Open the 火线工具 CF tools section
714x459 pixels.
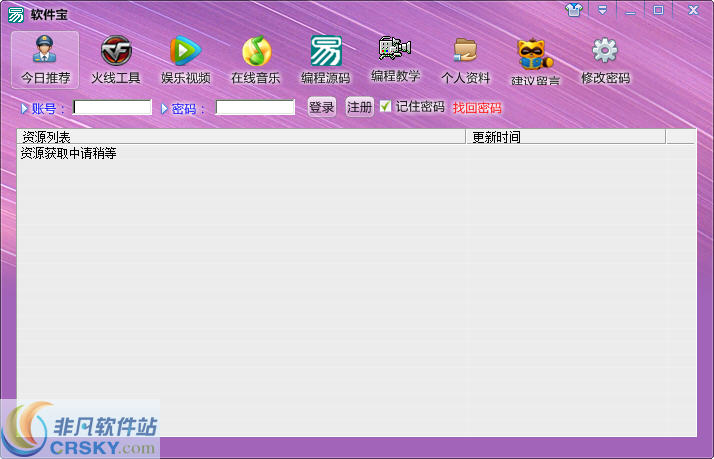(116, 60)
